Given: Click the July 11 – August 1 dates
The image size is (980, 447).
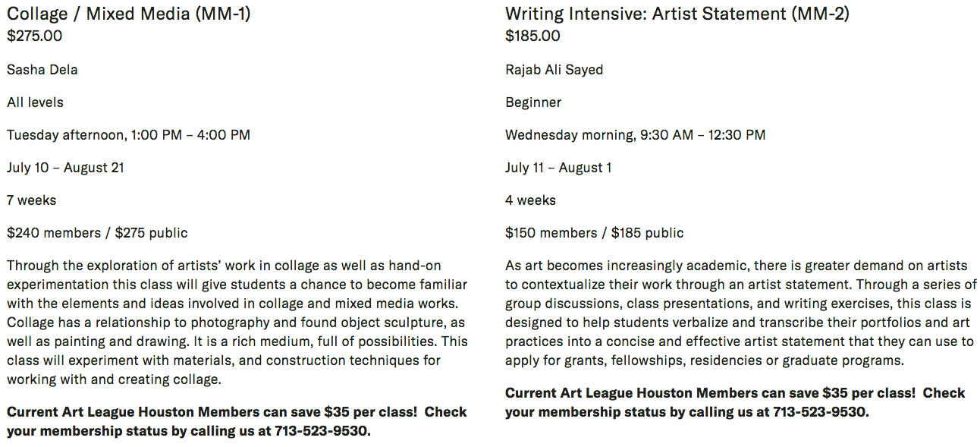Looking at the screenshot, I should 558,168.
